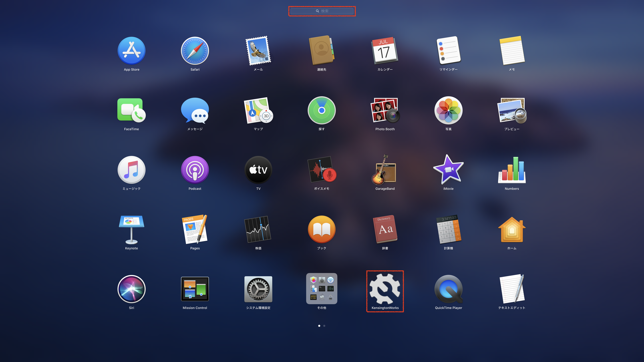This screenshot has height=362, width=644.
Task: Switch to second Launchpad page dot
Action: point(324,326)
